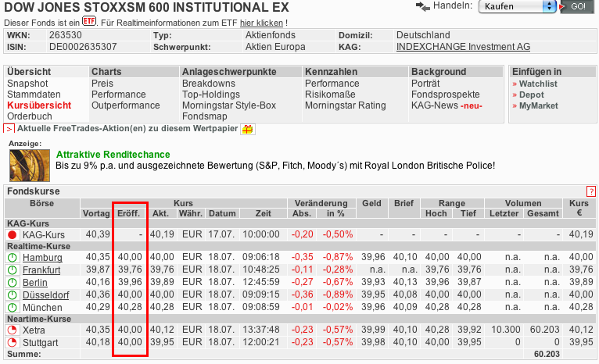Screen dimensions: 599x364
Task: Open Risikomaße under Kennzahlen
Action: [330, 95]
